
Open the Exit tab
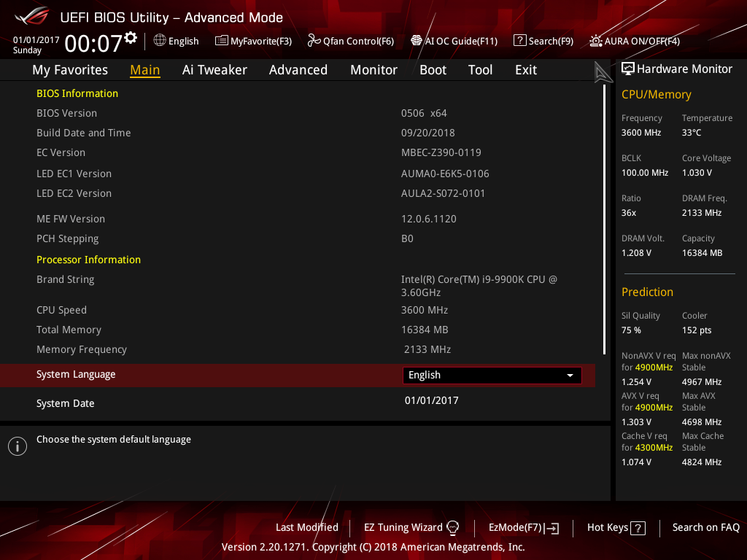526,70
